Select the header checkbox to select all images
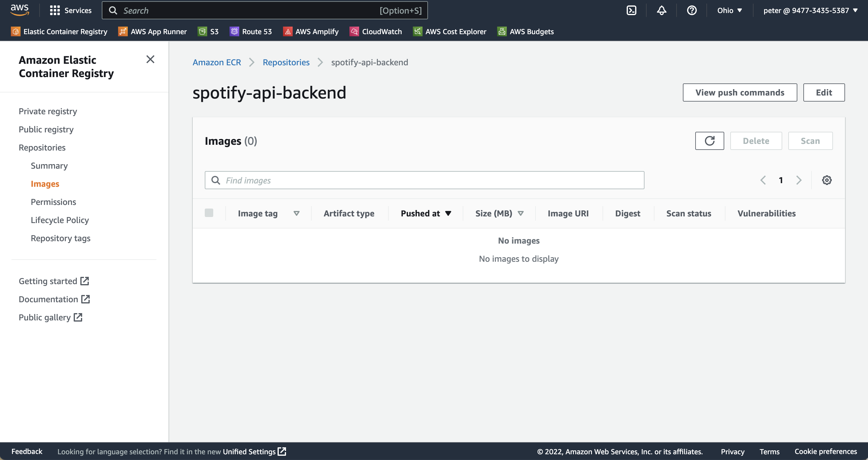The width and height of the screenshot is (868, 460). coord(209,213)
